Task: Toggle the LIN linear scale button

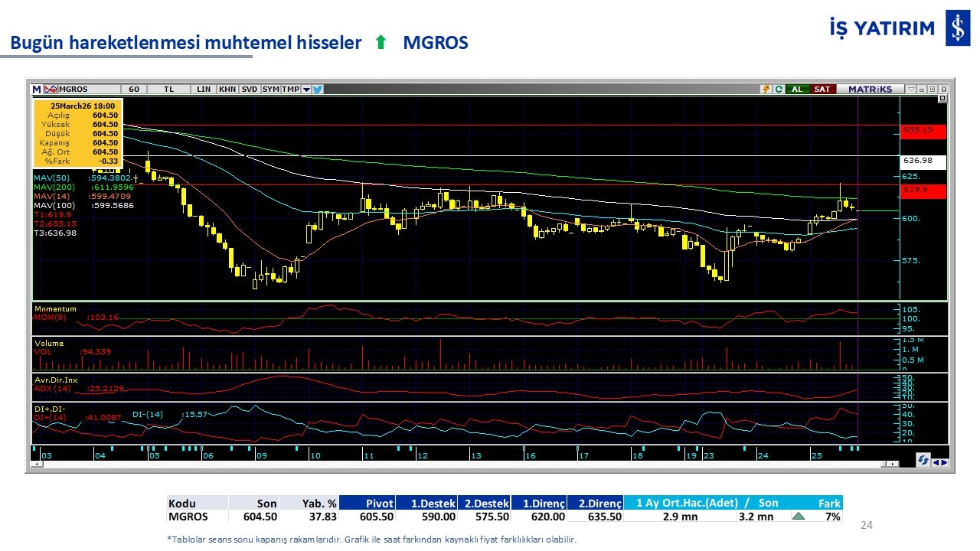Action: pos(204,89)
